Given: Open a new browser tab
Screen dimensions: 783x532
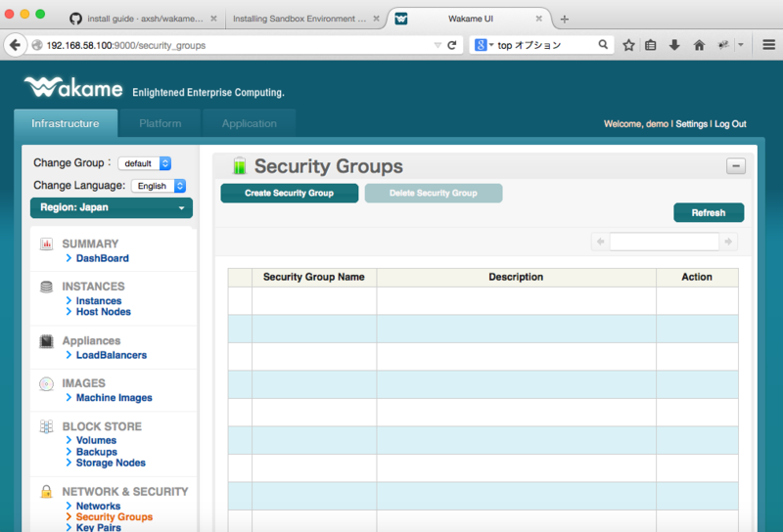Looking at the screenshot, I should (x=565, y=19).
